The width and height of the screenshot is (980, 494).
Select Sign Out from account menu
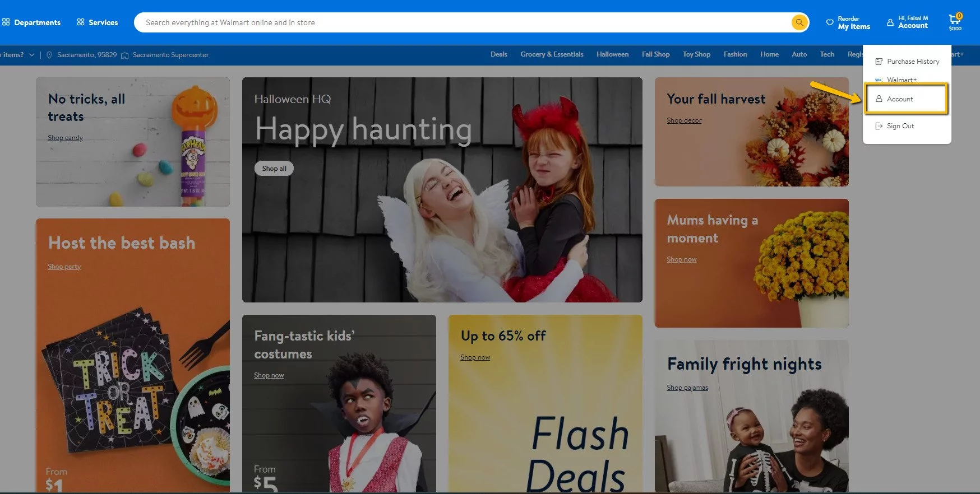(900, 126)
